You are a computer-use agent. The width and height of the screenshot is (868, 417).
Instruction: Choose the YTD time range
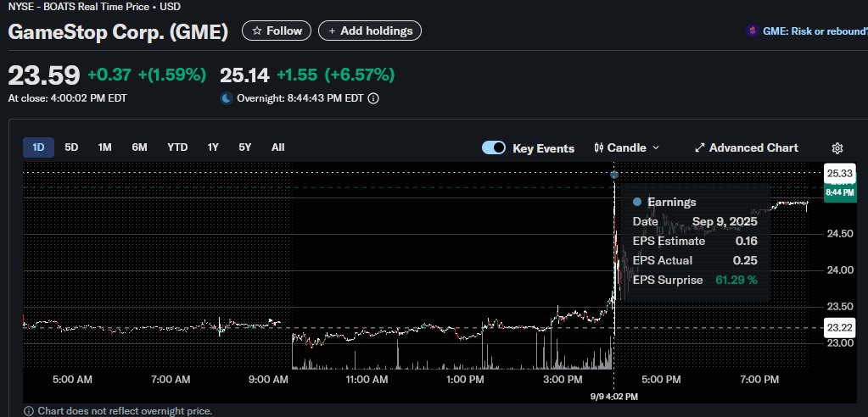pyautogui.click(x=177, y=147)
